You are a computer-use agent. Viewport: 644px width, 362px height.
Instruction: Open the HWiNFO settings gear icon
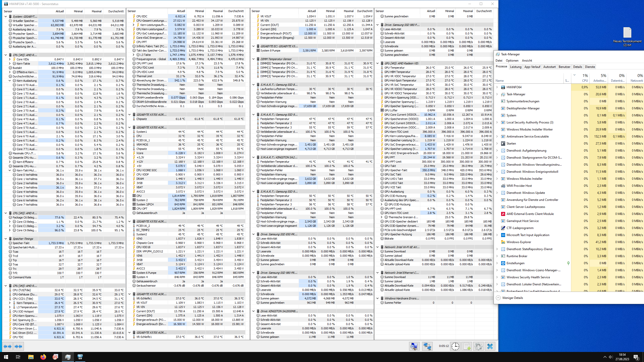(x=478, y=346)
